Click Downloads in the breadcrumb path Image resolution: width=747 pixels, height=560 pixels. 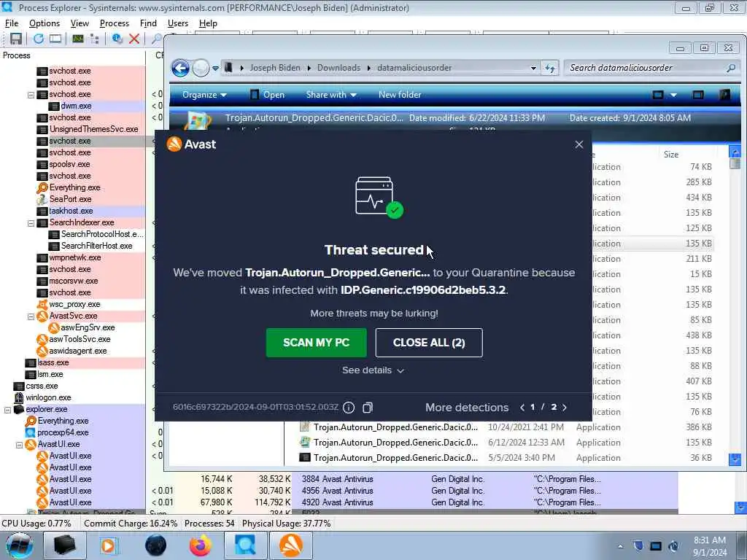pyautogui.click(x=338, y=68)
